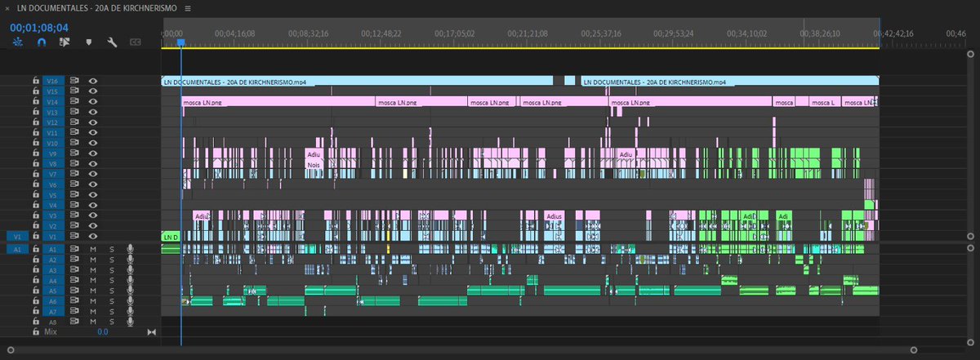Toggle insert sequences as nests icon
The image size is (980, 360).
18,42
